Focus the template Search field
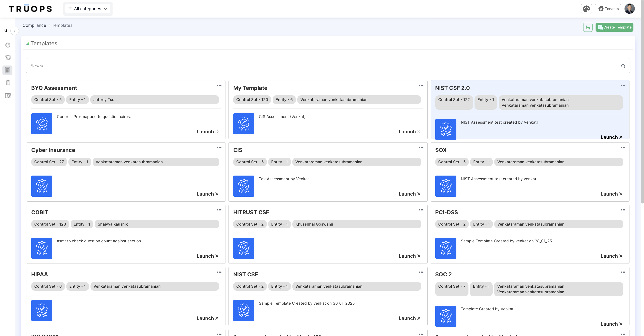 328,66
